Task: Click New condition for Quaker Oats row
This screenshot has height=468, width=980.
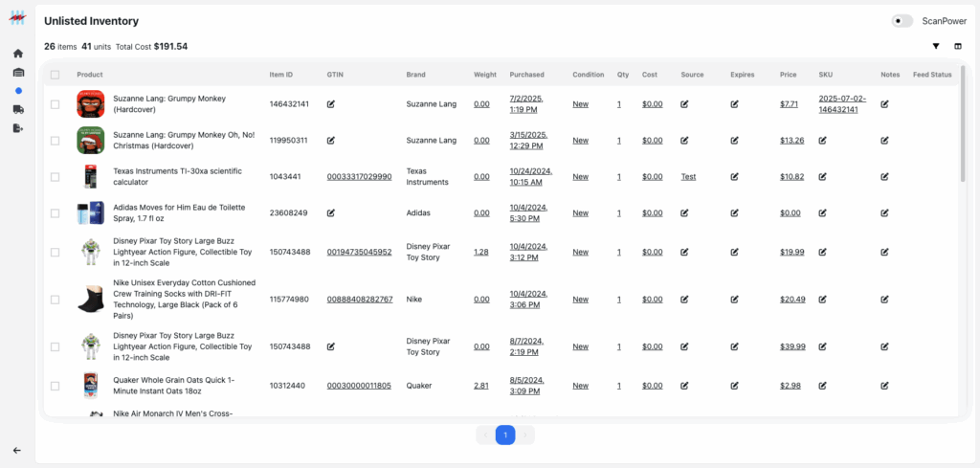Action: [580, 386]
